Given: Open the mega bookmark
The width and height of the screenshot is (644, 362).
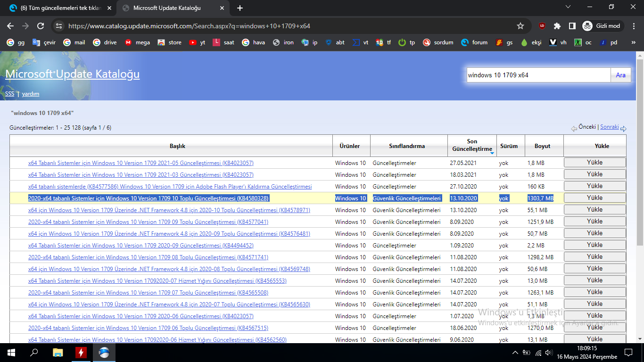Looking at the screenshot, I should tap(137, 42).
